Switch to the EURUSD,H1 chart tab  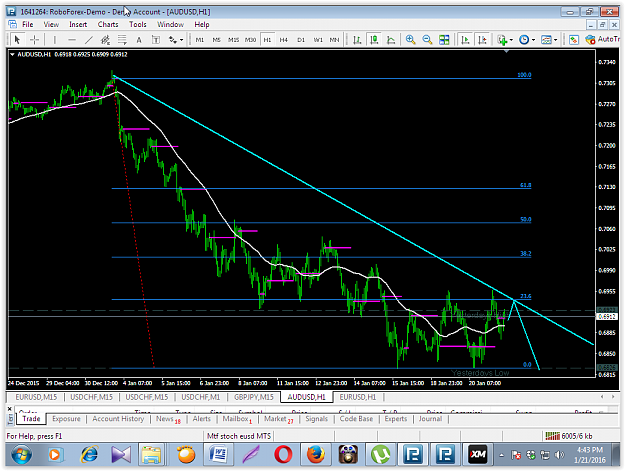[x=358, y=397]
